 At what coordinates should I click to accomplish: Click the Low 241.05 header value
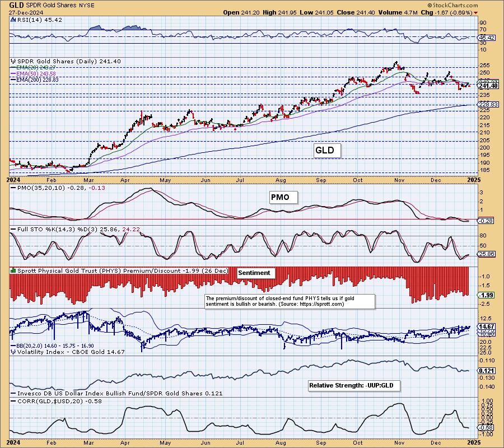point(317,12)
